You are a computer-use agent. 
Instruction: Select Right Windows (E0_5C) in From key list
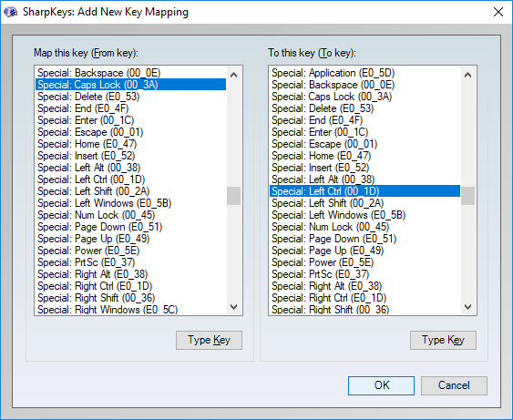click(x=130, y=309)
